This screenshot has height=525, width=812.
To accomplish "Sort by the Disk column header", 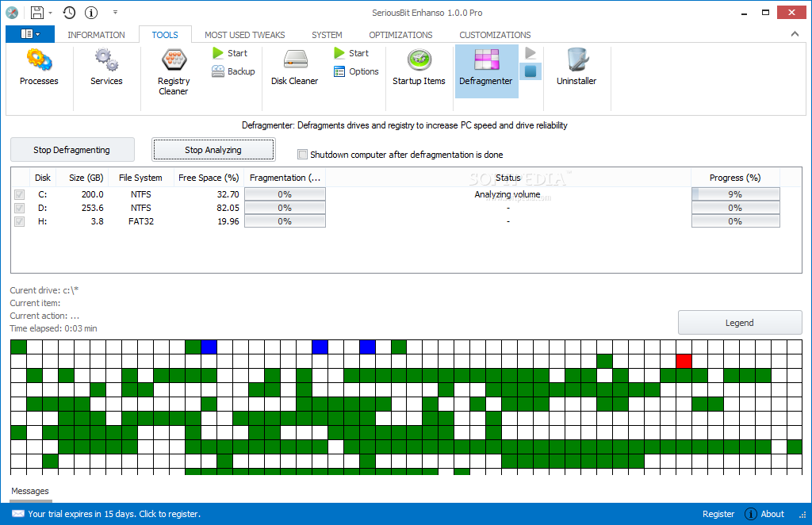I will click(x=43, y=178).
